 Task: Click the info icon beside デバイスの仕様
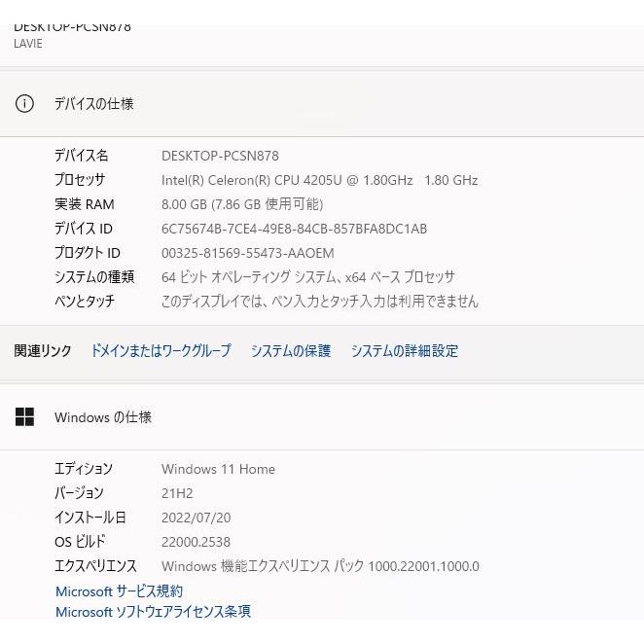click(x=24, y=104)
